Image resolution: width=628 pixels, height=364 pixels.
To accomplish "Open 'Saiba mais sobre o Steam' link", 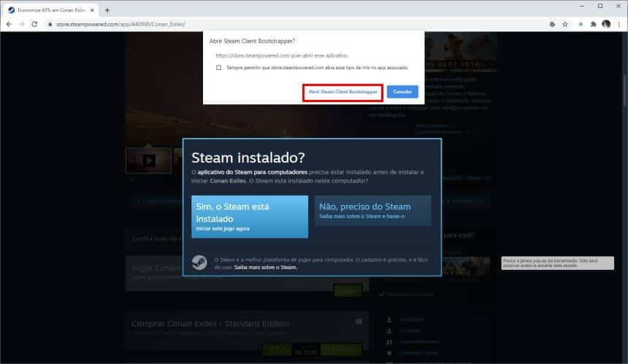I will [266, 268].
